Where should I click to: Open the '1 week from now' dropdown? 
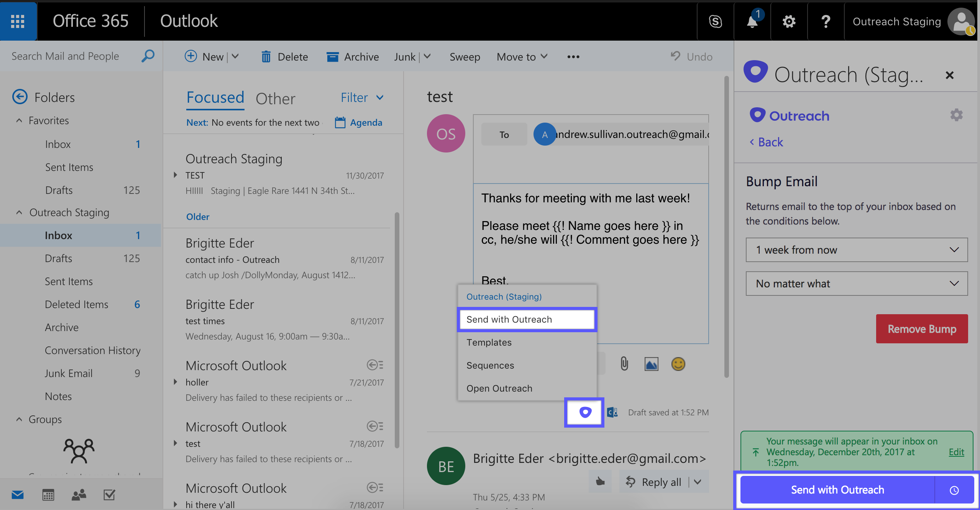(x=857, y=250)
